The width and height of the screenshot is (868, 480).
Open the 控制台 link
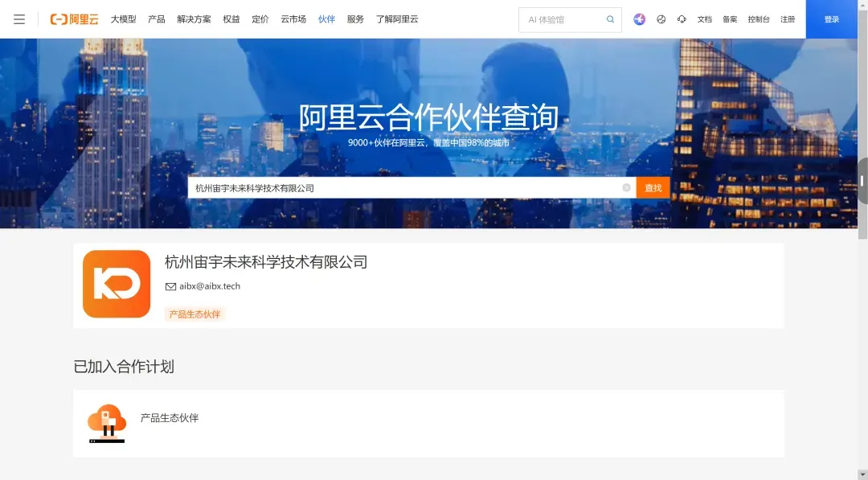(759, 19)
